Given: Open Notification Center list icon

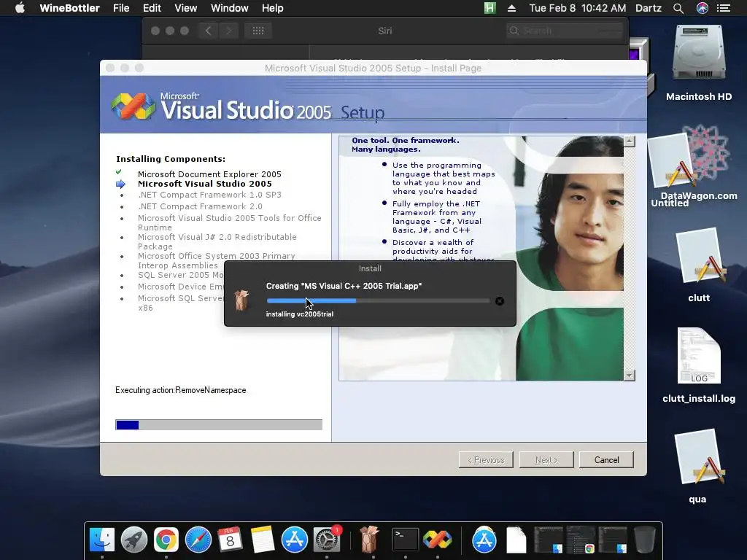Looking at the screenshot, I should click(724, 8).
